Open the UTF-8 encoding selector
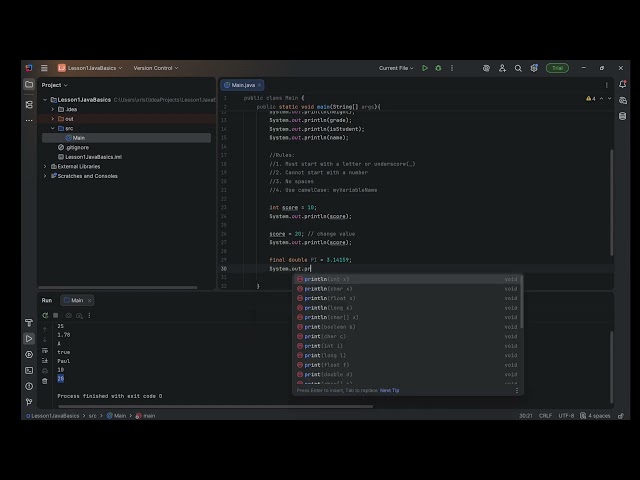640x480 pixels. click(x=566, y=416)
